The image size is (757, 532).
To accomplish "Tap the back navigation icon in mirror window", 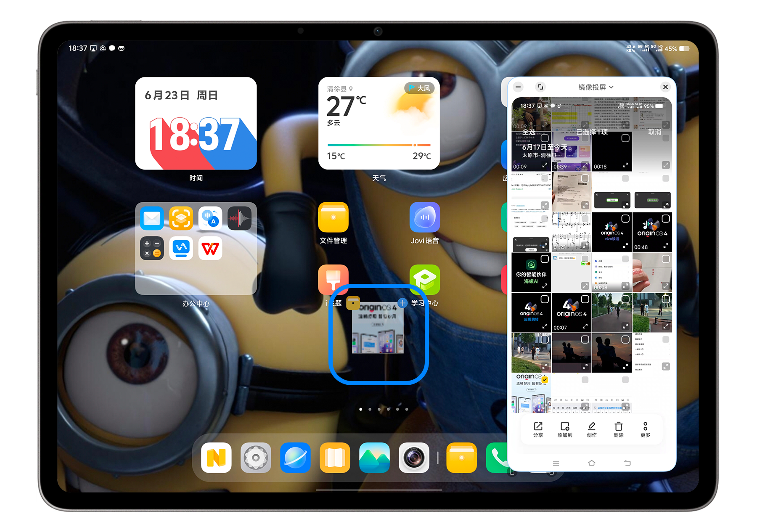I will click(627, 463).
